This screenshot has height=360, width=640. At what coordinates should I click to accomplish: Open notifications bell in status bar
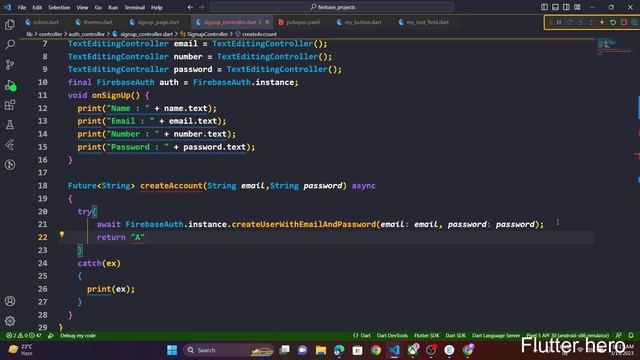coord(631,336)
